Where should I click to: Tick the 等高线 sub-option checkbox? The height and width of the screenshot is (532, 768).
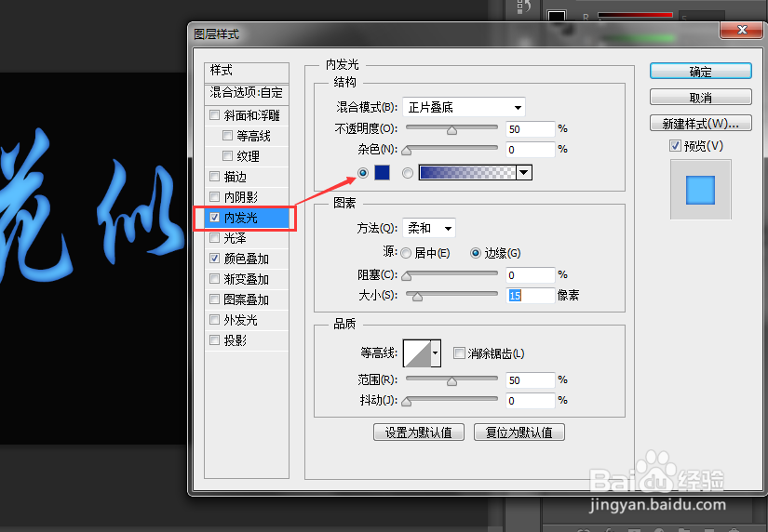coord(227,135)
